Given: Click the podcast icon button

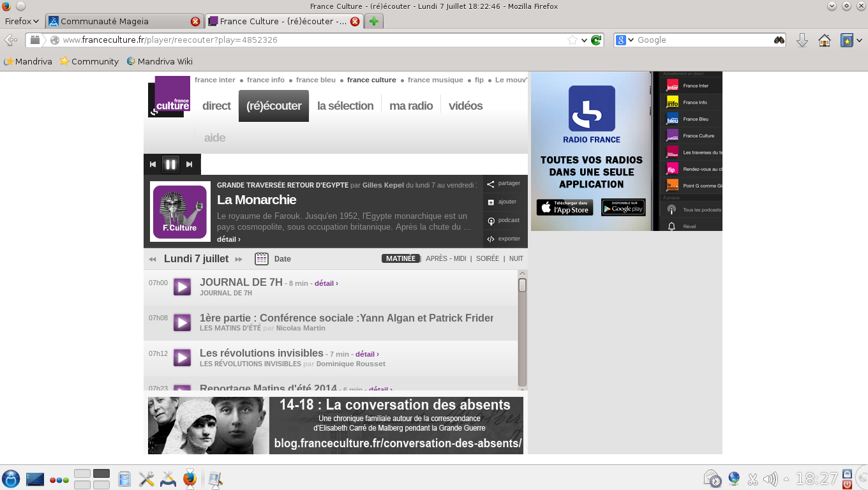Looking at the screenshot, I should pos(491,221).
